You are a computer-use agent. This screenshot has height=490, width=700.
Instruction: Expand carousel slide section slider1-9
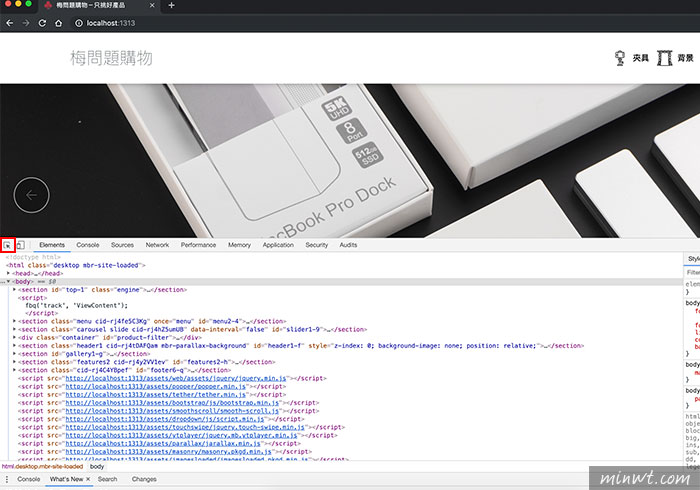[15, 329]
